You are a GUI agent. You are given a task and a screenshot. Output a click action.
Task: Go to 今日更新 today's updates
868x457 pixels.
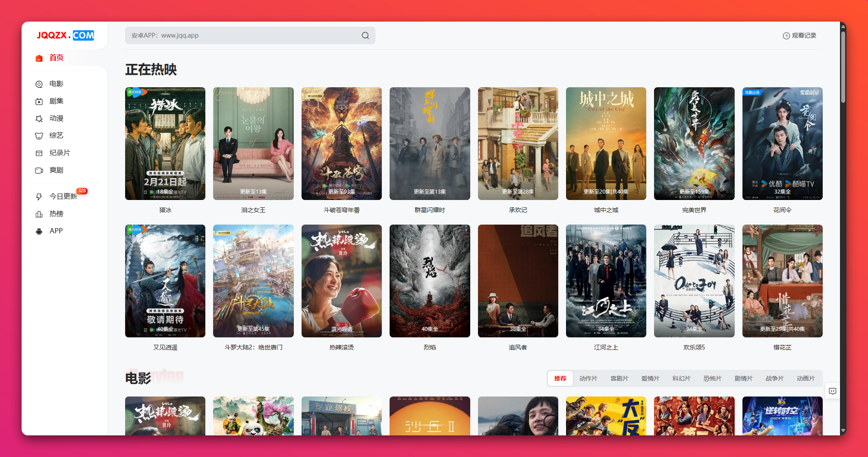pos(63,196)
